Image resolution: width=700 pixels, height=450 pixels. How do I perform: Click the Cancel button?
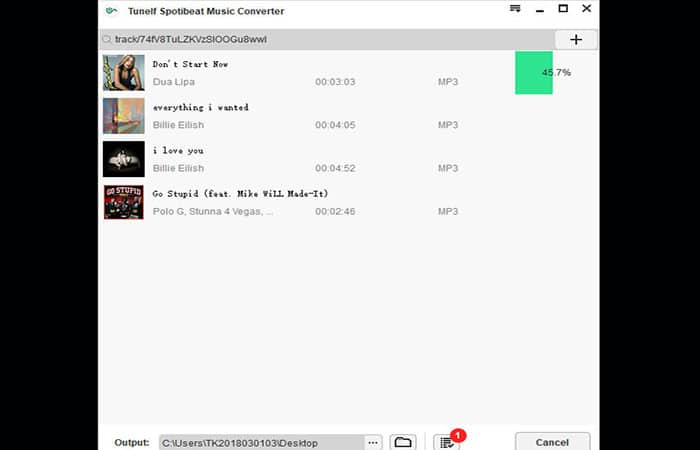click(552, 442)
